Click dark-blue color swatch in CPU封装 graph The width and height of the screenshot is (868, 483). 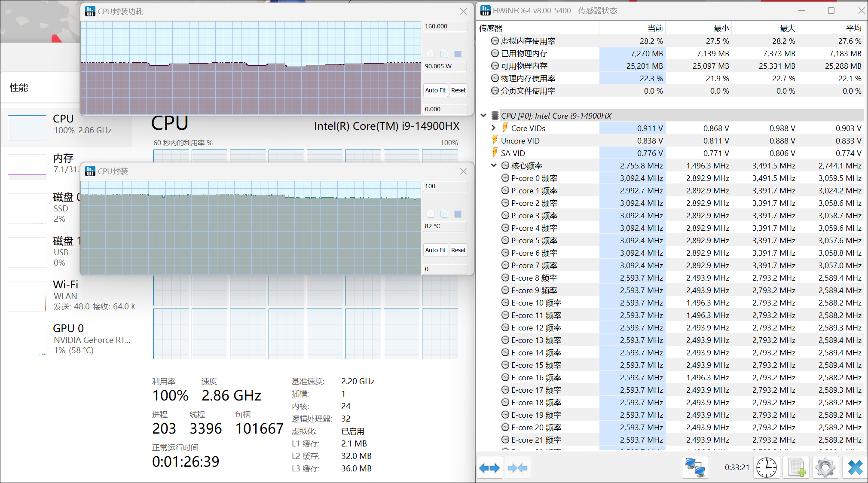click(x=458, y=214)
